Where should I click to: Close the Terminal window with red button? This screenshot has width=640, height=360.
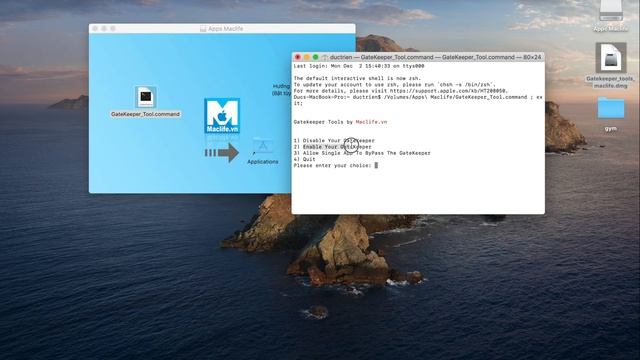[x=298, y=57]
